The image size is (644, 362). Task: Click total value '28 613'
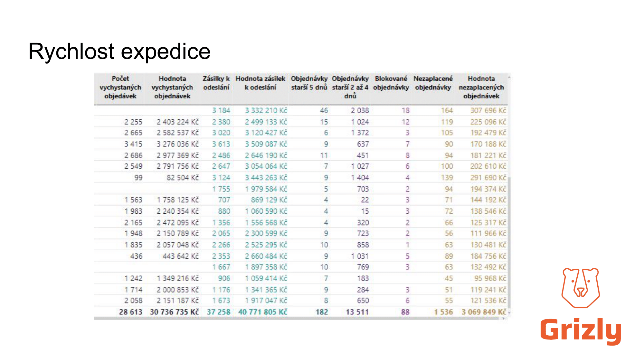click(130, 312)
